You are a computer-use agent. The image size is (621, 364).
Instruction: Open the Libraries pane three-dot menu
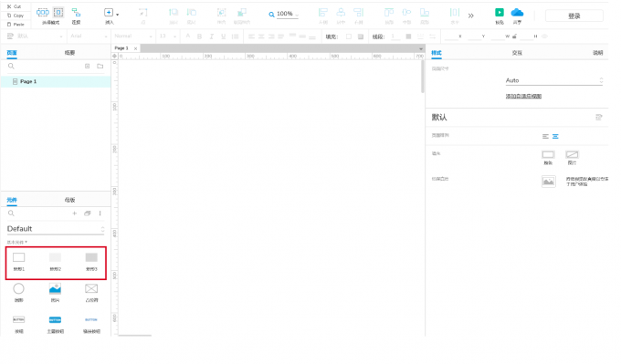(100, 213)
